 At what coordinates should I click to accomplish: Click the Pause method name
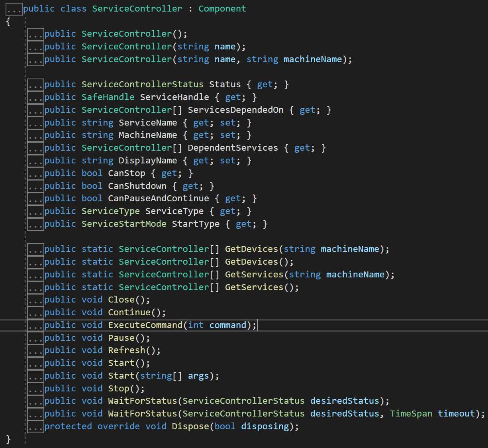tap(122, 338)
